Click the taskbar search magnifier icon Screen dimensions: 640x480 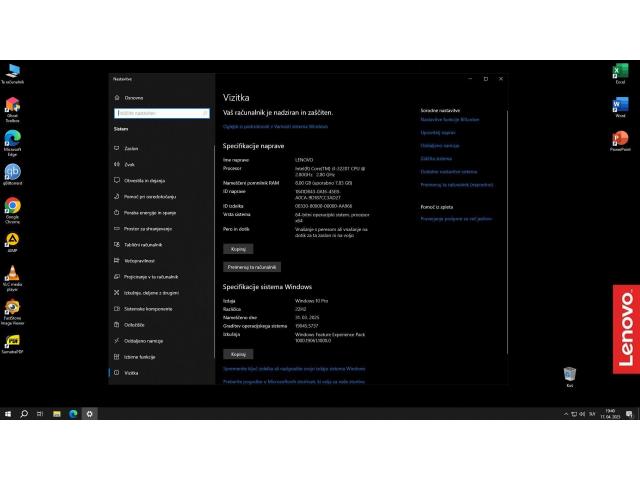[x=24, y=414]
